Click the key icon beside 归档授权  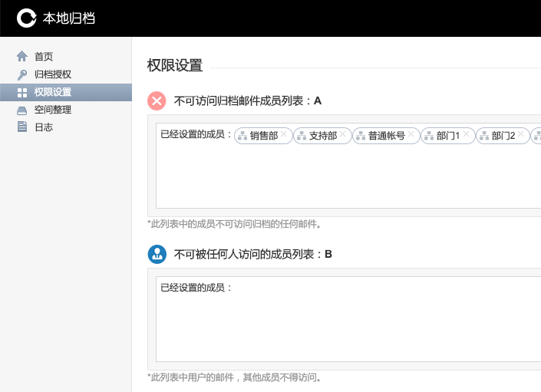click(x=21, y=74)
